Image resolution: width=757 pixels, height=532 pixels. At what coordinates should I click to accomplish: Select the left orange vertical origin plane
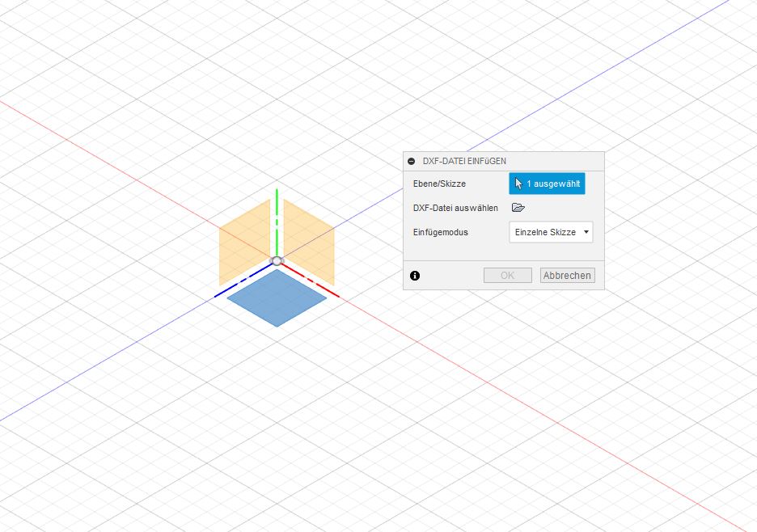(244, 242)
